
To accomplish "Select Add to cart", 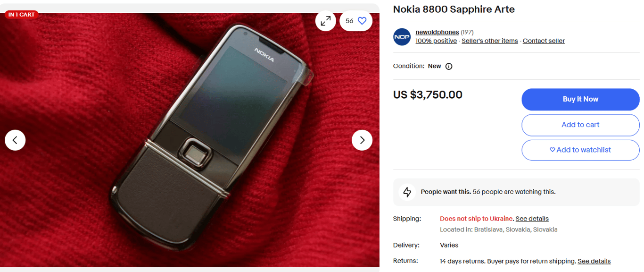I will [x=580, y=125].
